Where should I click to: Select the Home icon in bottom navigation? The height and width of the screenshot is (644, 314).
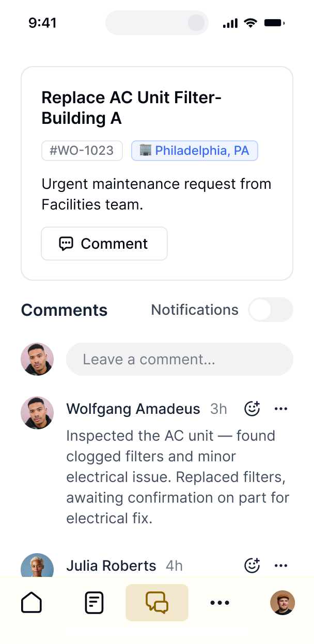point(31,602)
